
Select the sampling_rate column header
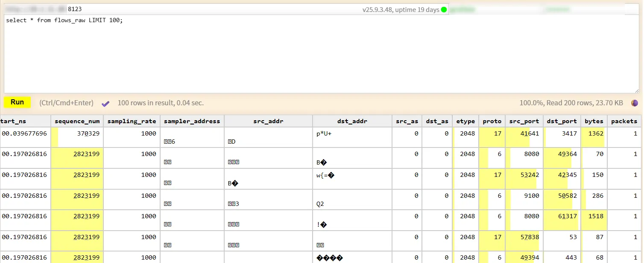point(132,121)
